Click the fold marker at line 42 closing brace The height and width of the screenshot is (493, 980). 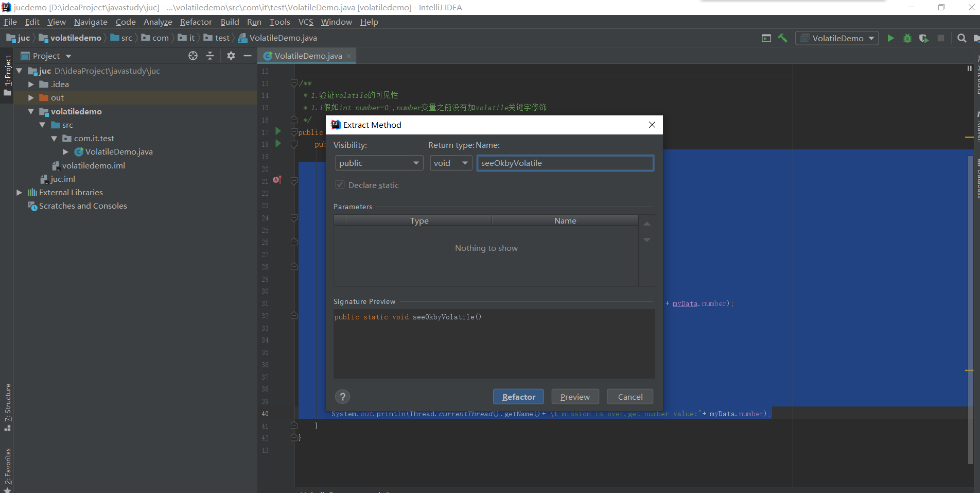[x=294, y=437]
